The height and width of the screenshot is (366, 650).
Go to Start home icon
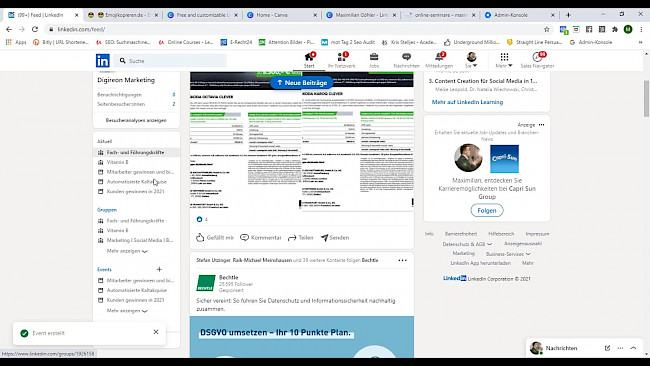point(309,61)
